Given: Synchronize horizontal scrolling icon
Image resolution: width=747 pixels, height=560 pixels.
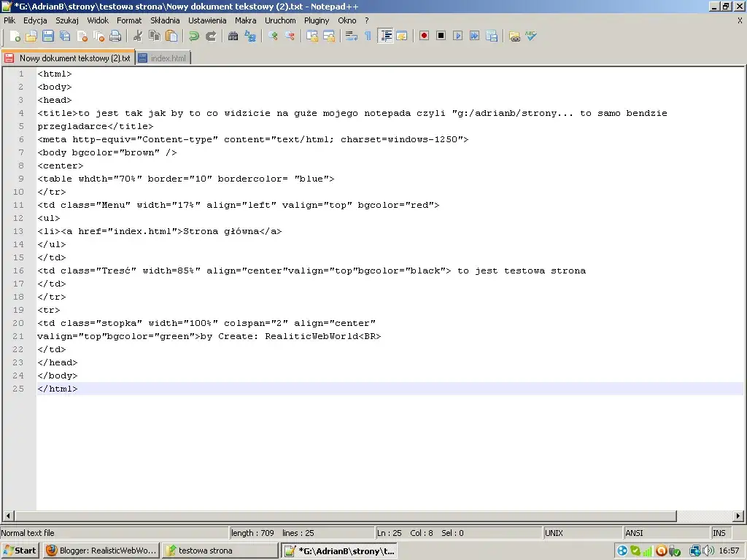Looking at the screenshot, I should (329, 36).
